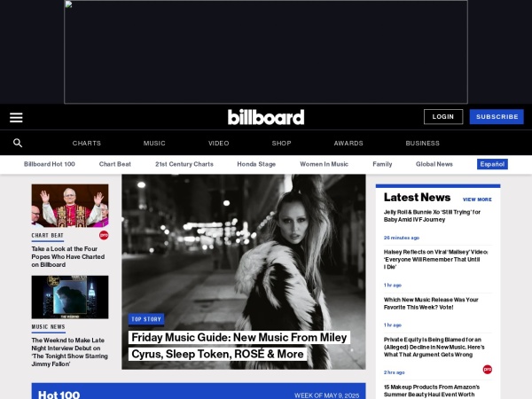Click View More in Latest News

[477, 199]
